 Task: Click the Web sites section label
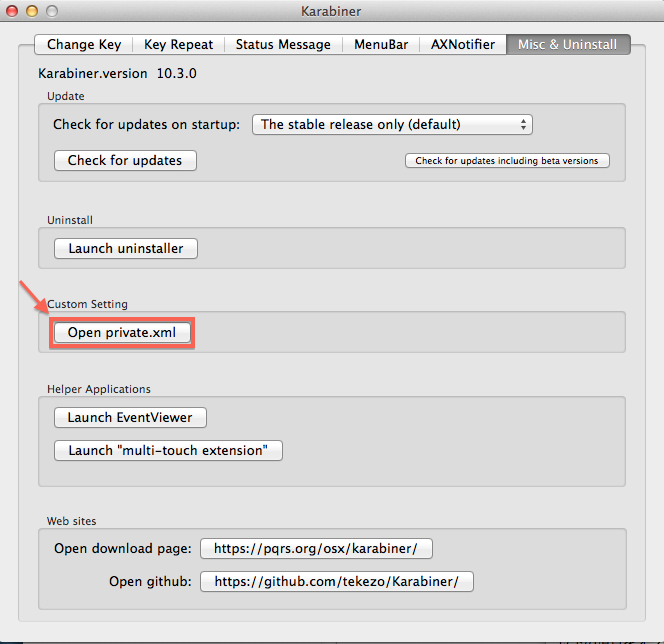tap(72, 521)
